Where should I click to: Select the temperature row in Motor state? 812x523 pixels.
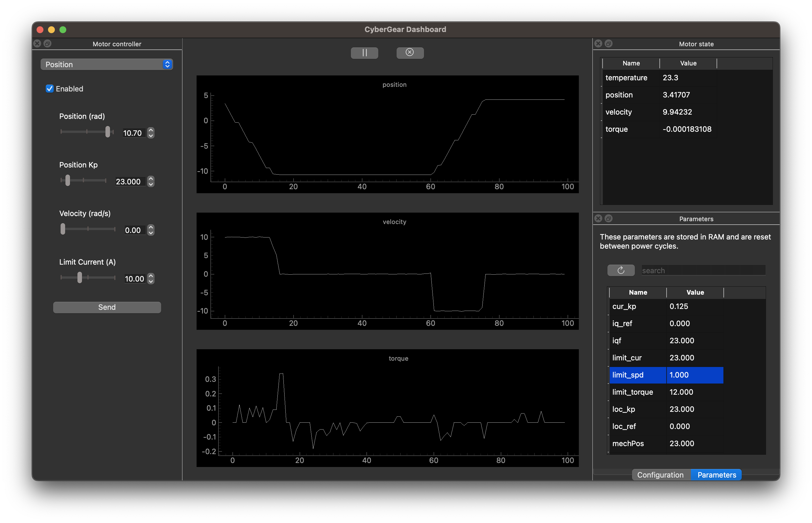[659, 78]
